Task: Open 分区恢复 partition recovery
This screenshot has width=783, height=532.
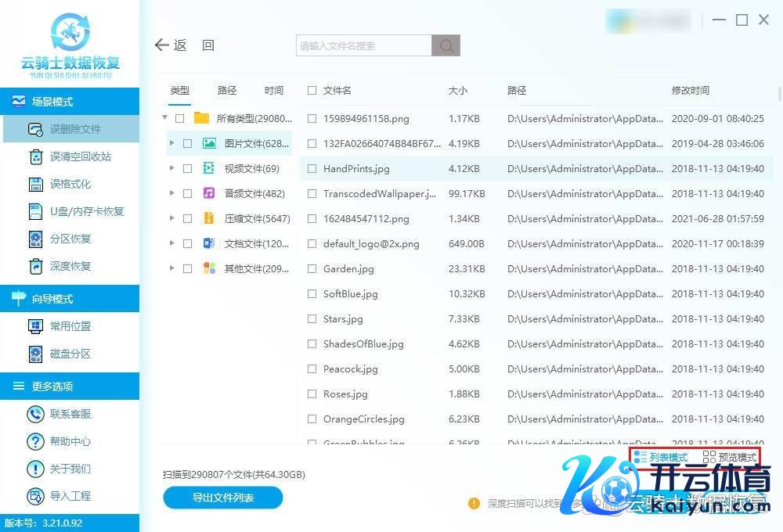Action: pyautogui.click(x=70, y=239)
